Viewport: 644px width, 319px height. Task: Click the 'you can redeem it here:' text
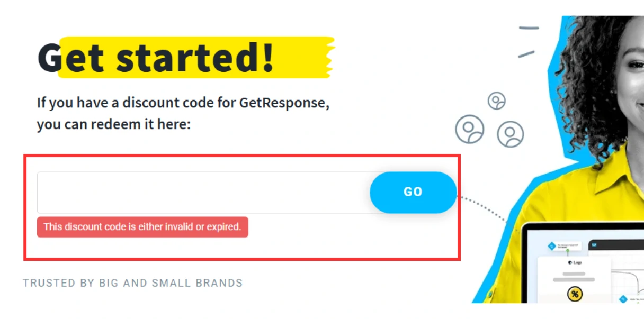point(113,125)
